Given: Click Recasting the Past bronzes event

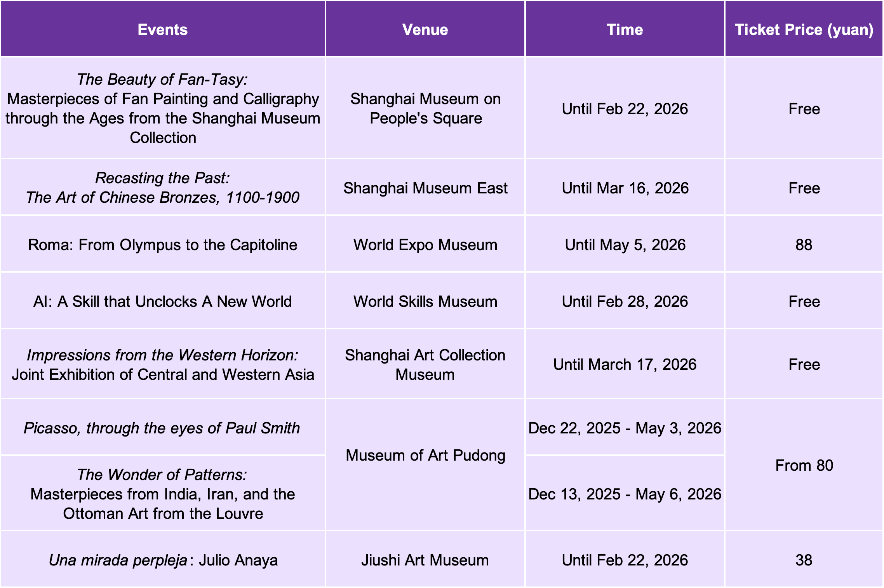Looking at the screenshot, I should (163, 188).
